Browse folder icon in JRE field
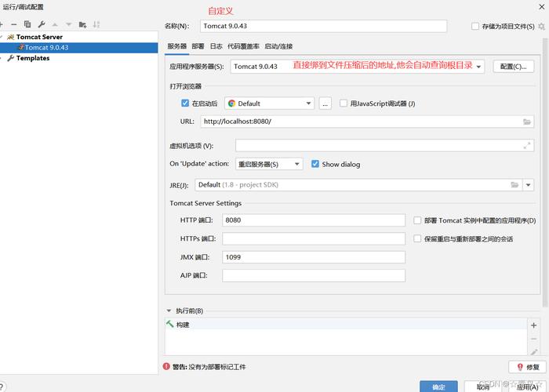 coord(514,185)
